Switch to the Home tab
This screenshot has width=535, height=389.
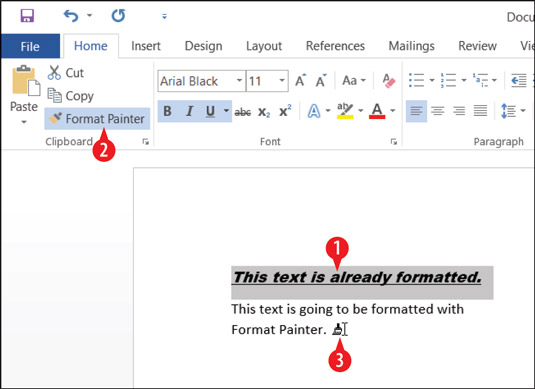91,46
